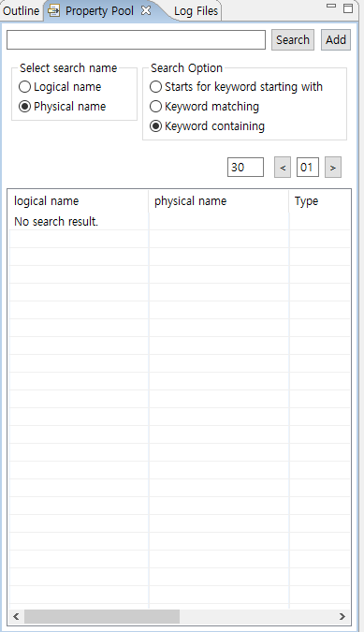Viewport: 364px width, 632px height.
Task: Go to the next results page
Action: coord(333,168)
